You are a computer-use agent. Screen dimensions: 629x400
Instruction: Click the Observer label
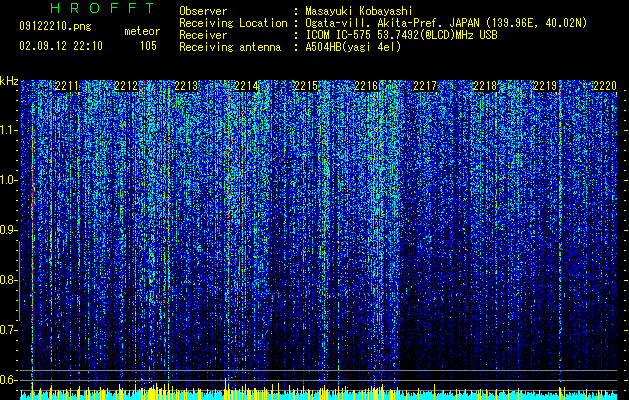[x=203, y=11]
